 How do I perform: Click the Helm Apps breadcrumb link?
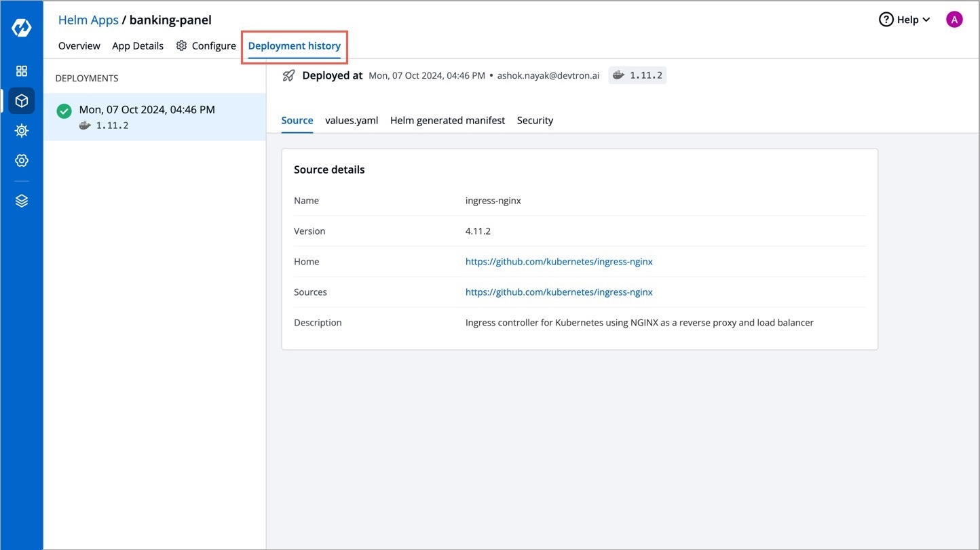(88, 20)
